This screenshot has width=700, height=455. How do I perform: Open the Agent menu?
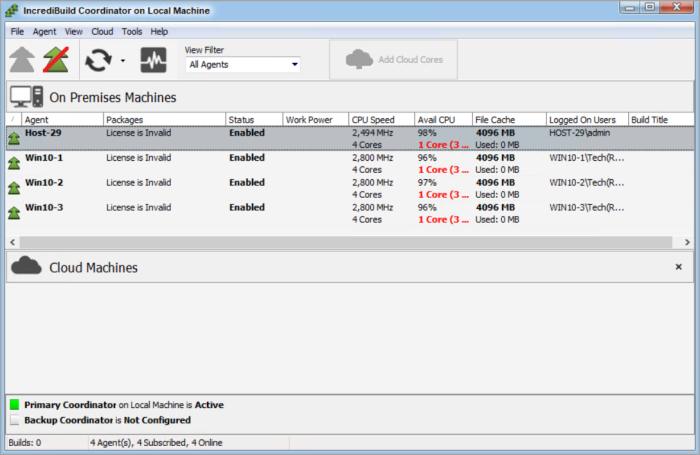tap(44, 31)
